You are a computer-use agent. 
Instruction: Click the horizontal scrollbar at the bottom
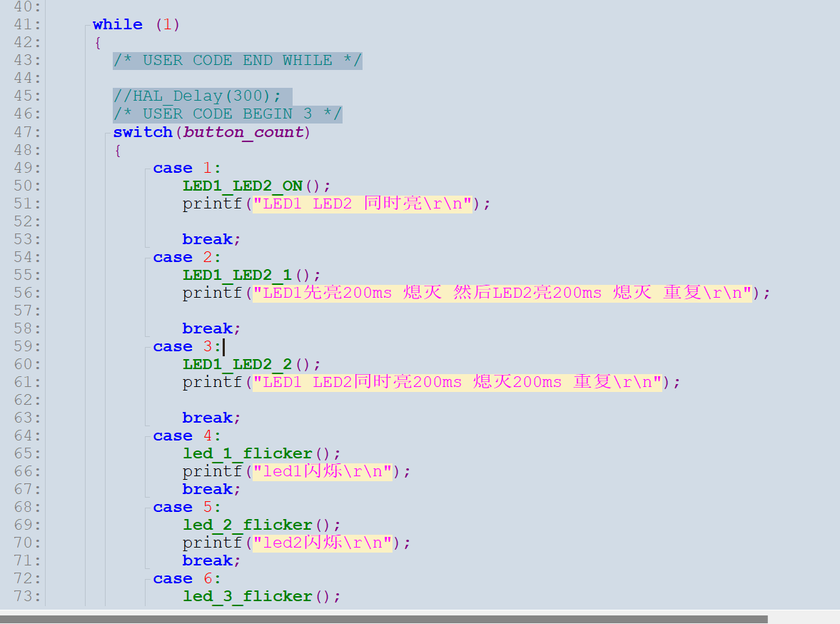pos(383,619)
